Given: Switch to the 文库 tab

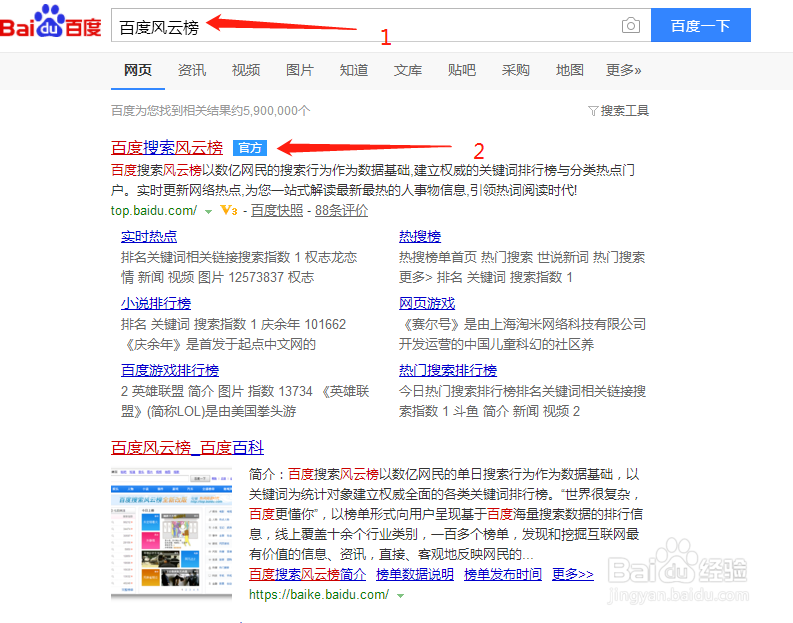Looking at the screenshot, I should (x=408, y=70).
